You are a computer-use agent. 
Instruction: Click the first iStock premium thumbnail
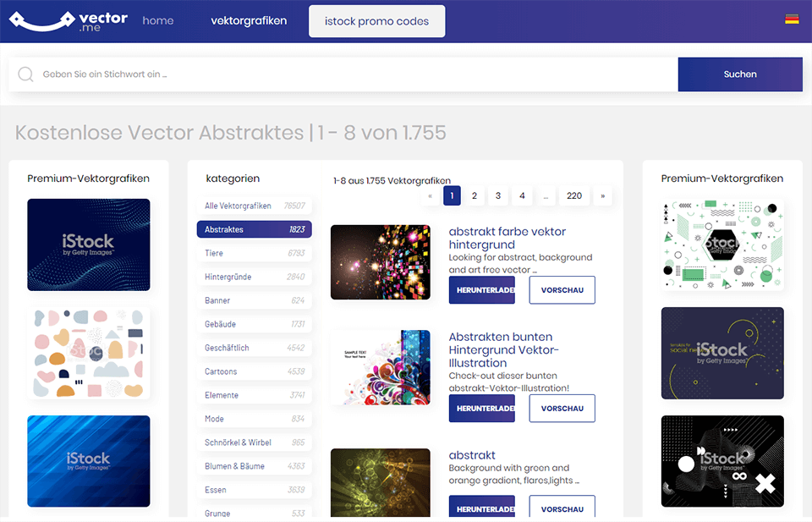click(88, 244)
